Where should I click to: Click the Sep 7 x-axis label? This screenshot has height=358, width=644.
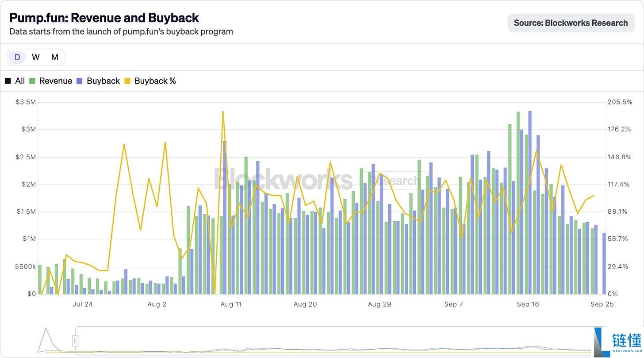[454, 304]
